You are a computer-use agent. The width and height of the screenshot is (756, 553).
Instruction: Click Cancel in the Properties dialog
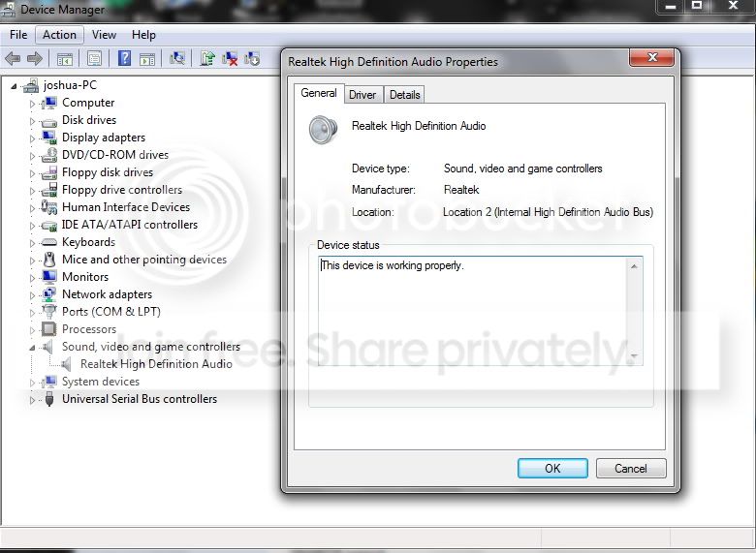631,468
